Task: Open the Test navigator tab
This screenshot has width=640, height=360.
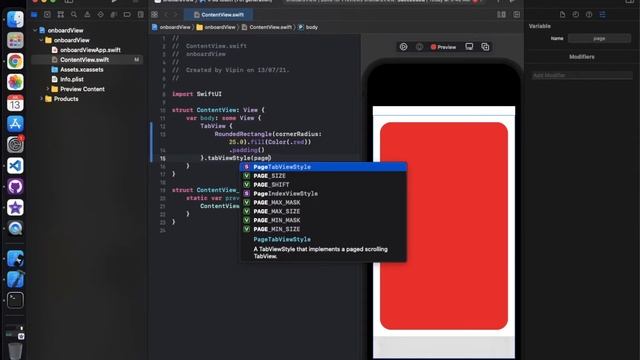Action: pyautogui.click(x=100, y=15)
